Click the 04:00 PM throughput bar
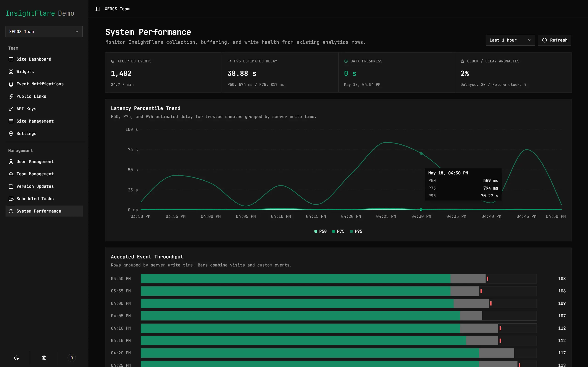Screen dimensions: 588x367 click(339, 303)
